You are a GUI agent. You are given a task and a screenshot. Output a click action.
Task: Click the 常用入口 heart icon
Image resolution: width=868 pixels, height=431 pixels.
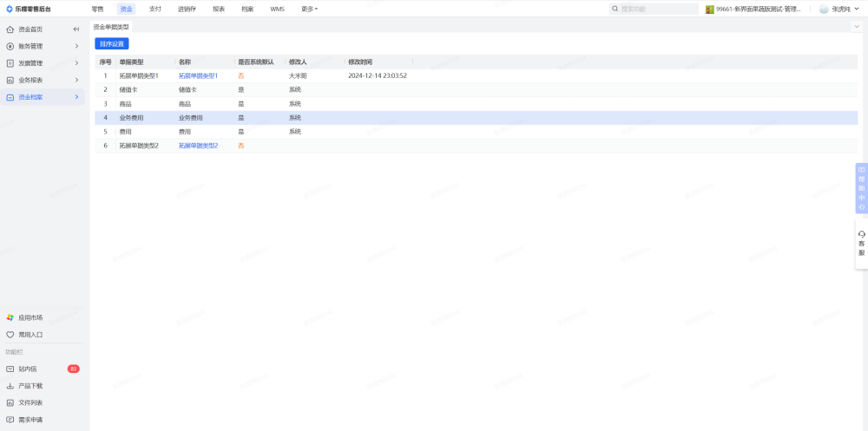coord(10,335)
